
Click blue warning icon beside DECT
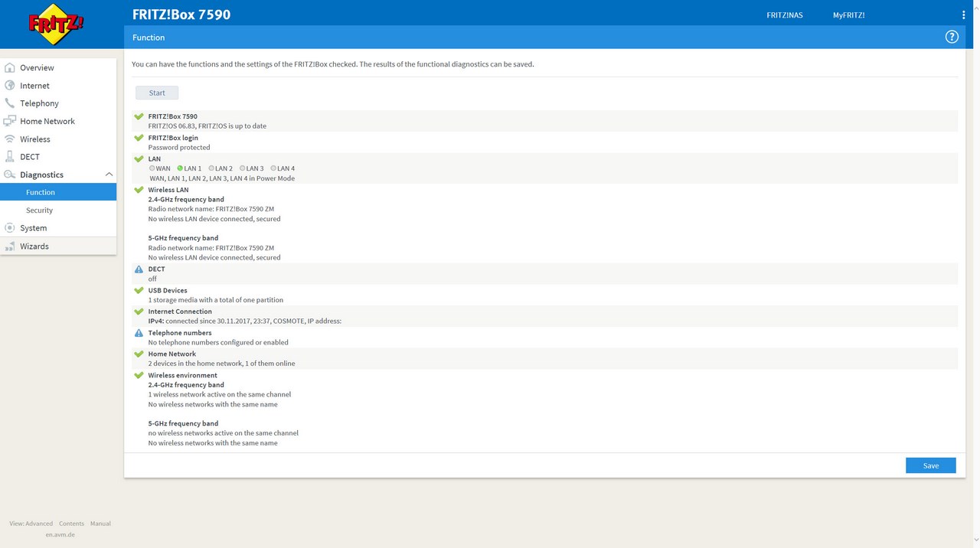tap(139, 269)
